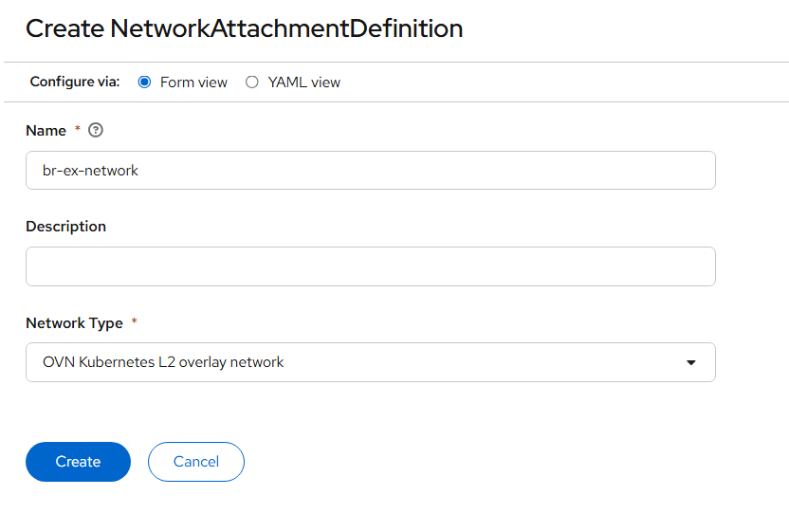This screenshot has height=532, width=789.
Task: Click the "OVN Kubernetes L2 overlay network" selection text
Action: pyautogui.click(x=163, y=362)
